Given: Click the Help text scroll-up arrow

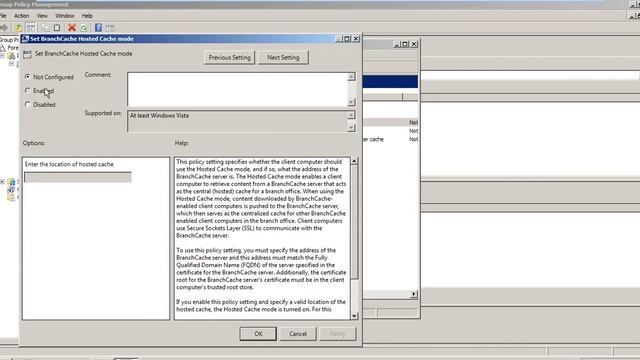Looking at the screenshot, I should (x=354, y=161).
